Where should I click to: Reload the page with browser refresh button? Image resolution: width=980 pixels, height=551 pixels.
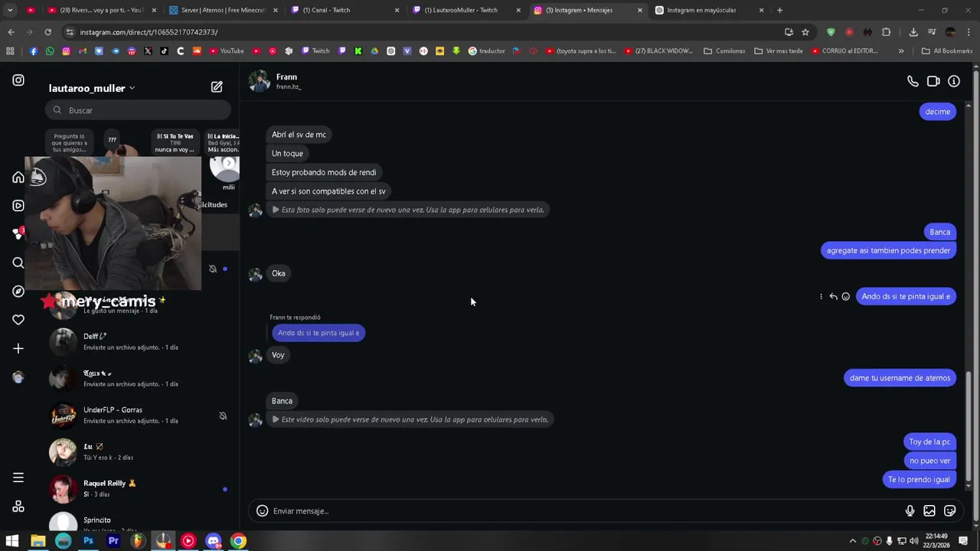[x=47, y=32]
